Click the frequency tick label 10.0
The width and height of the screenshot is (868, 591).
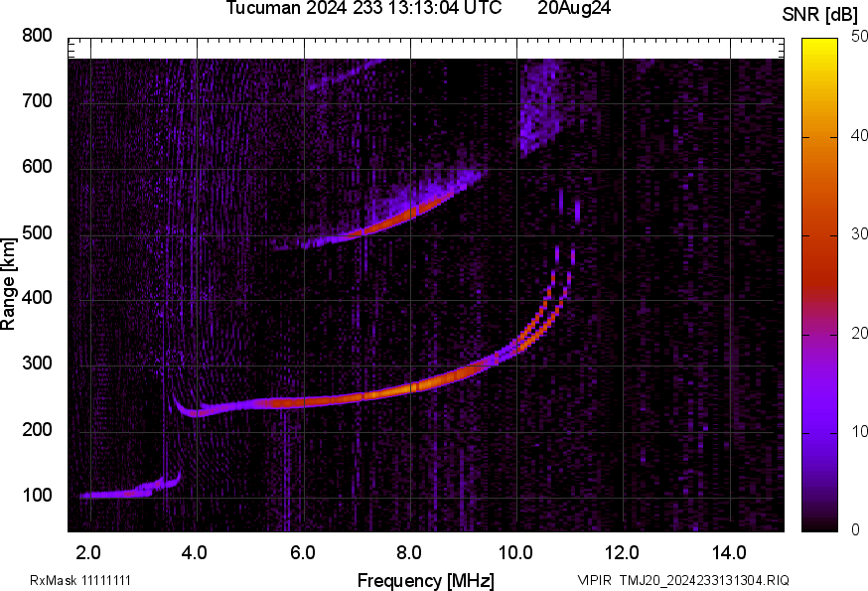click(515, 552)
